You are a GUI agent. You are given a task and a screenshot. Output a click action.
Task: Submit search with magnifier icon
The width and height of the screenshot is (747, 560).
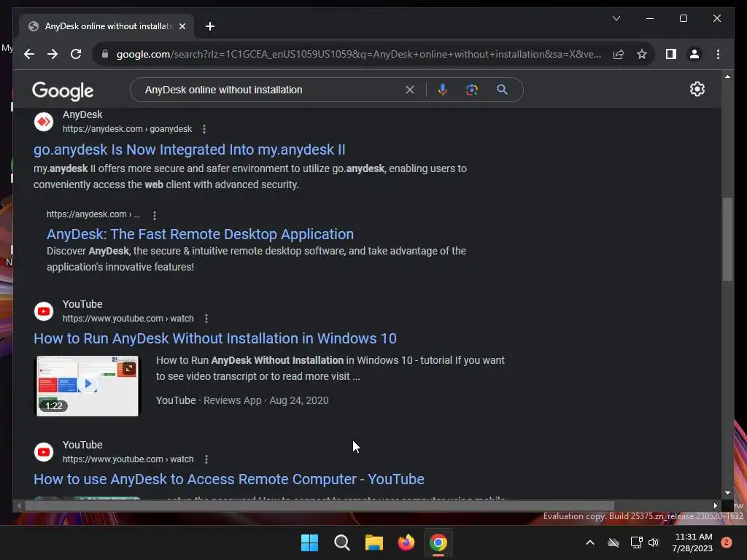pos(502,90)
